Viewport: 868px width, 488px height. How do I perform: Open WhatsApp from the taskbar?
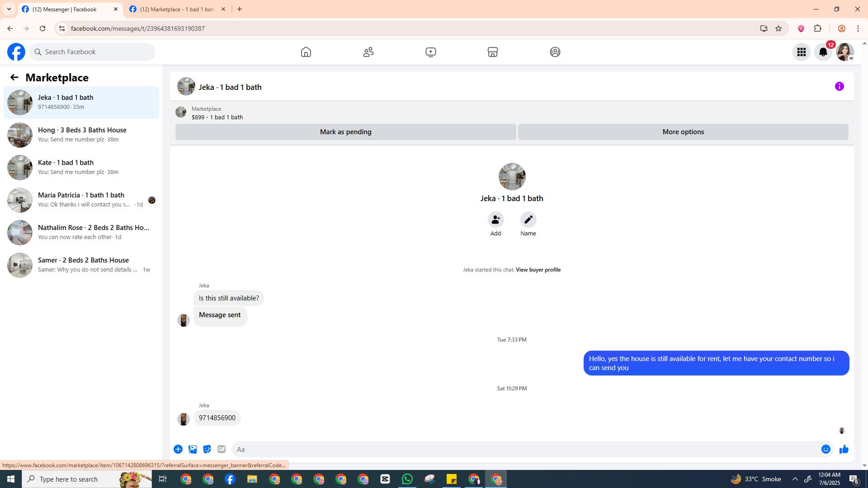coord(407,479)
